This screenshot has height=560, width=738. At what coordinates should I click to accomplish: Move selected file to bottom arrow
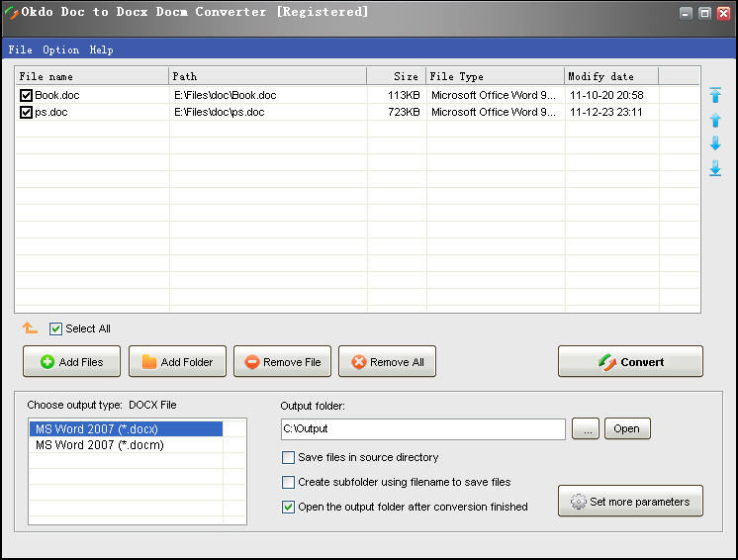coord(715,168)
